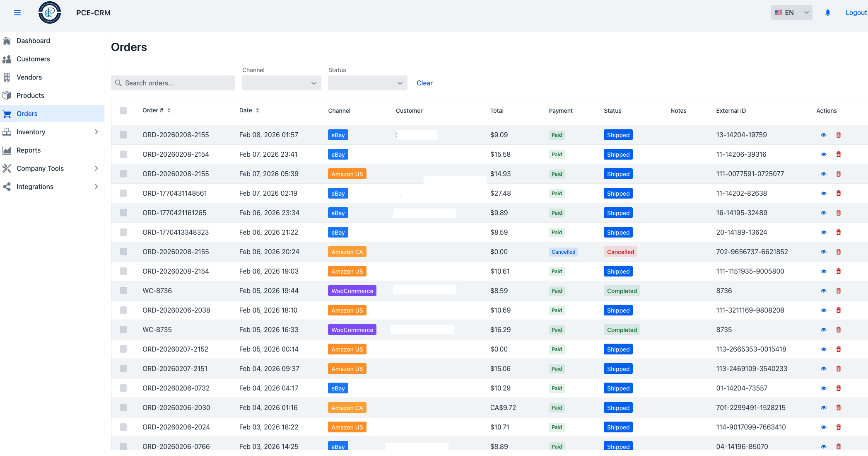868x456 pixels.
Task: View the Amazon CA cancelled order
Action: [823, 252]
